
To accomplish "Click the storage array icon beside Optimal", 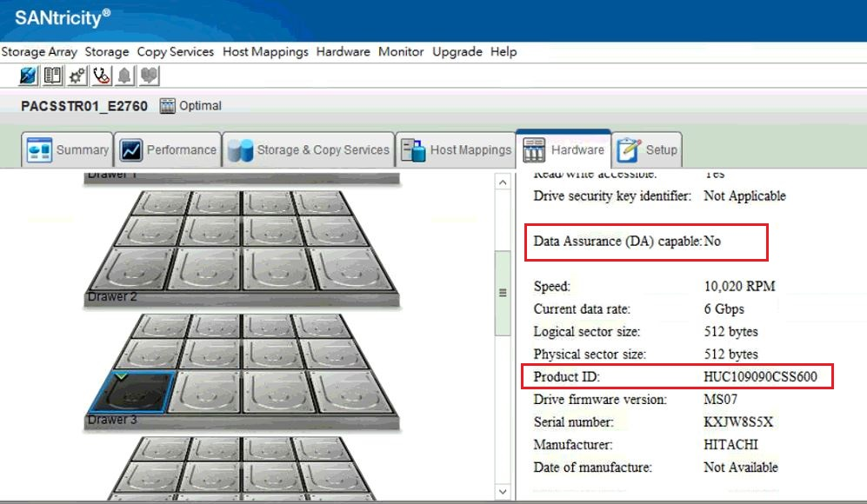I will pos(168,106).
